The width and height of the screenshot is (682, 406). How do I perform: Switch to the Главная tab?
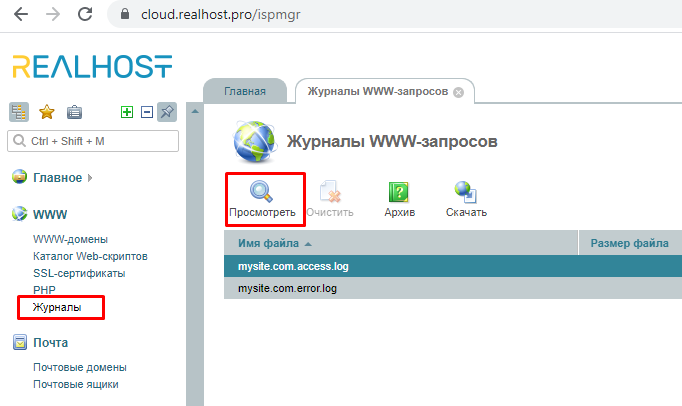[245, 91]
